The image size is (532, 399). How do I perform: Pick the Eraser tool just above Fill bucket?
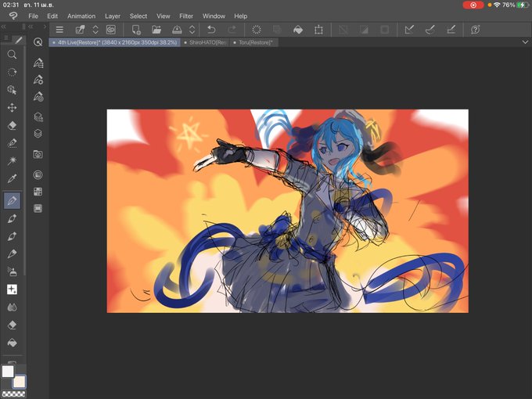(12, 325)
